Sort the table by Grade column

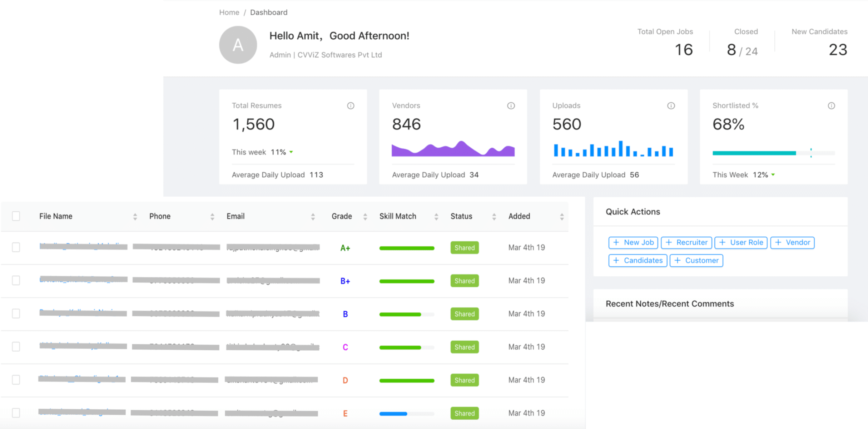[365, 216]
